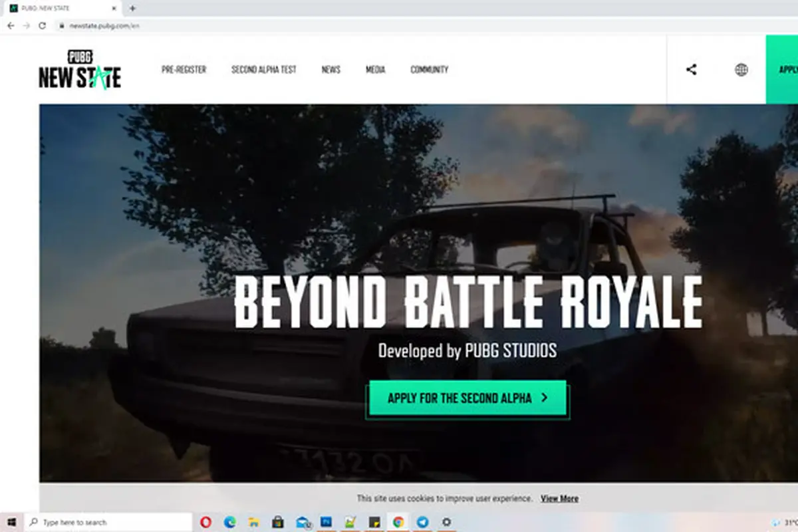Image resolution: width=798 pixels, height=532 pixels.
Task: Launch Microsoft Edge from the taskbar
Action: point(230,522)
